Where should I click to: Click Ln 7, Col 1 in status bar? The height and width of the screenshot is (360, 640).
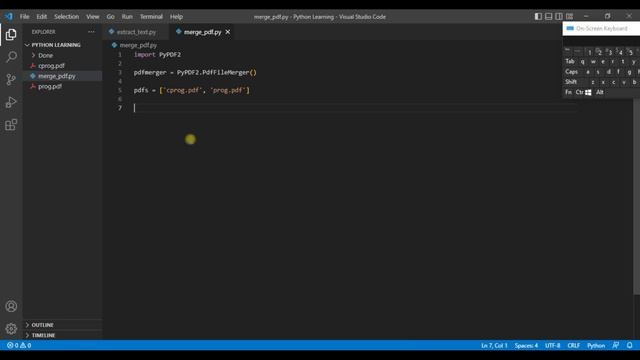pos(494,345)
